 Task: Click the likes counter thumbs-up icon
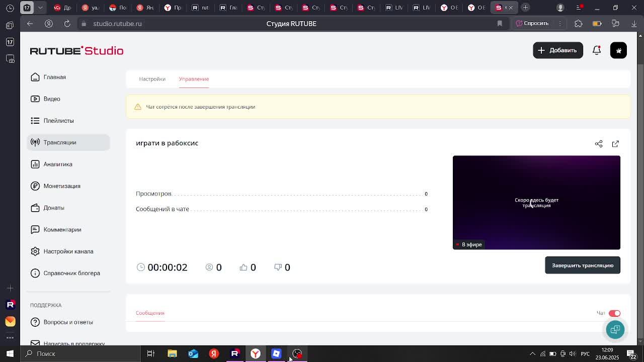coord(244,267)
